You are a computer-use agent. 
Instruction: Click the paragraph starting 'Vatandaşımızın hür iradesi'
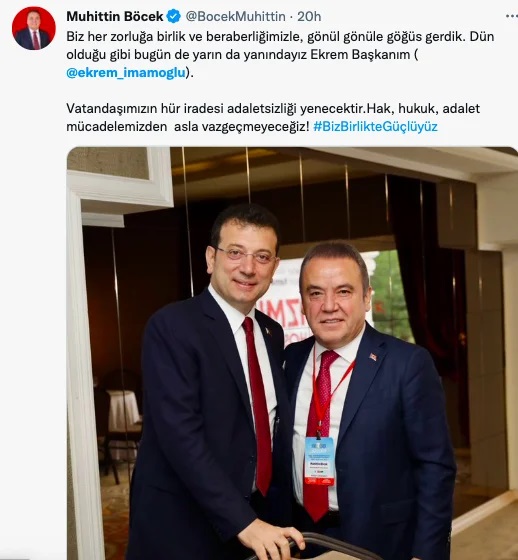click(x=273, y=118)
